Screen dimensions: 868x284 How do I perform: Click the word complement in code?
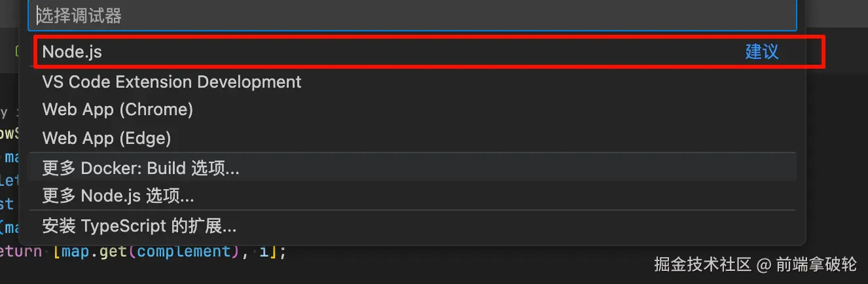[x=183, y=251]
